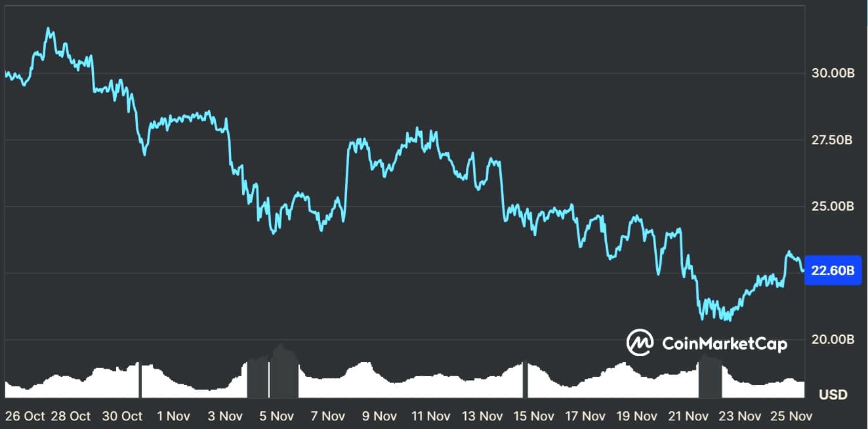The image size is (868, 429).
Task: Click the CoinMarketCap watermark text
Action: [724, 343]
